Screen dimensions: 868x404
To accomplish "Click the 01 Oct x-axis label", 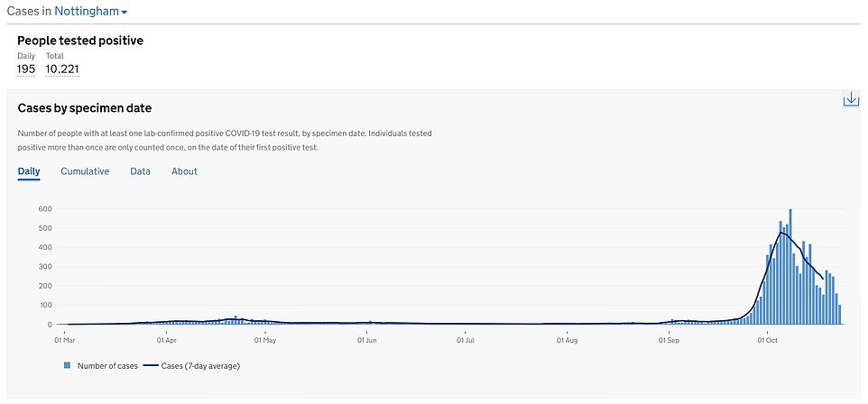I will 768,341.
